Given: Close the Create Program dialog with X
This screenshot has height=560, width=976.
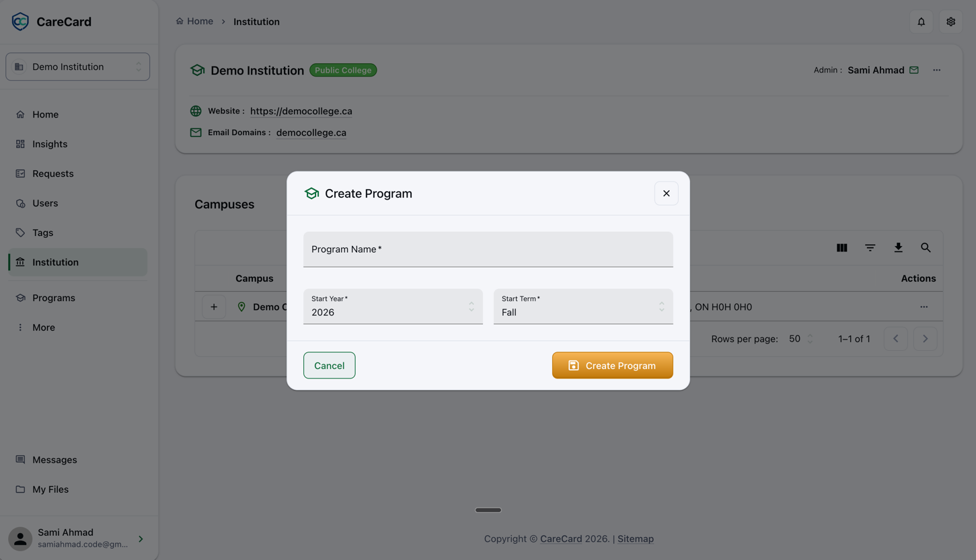Looking at the screenshot, I should pos(666,194).
